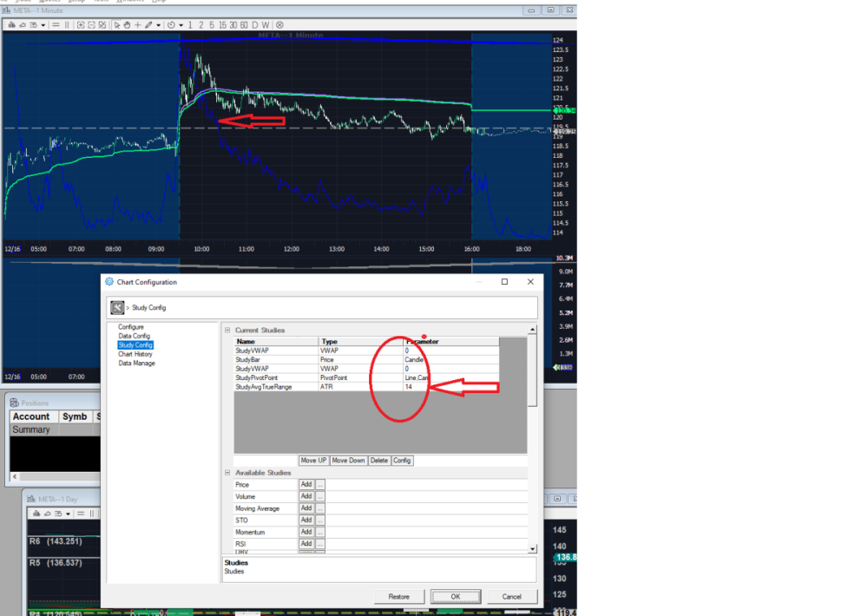Select Chart History in the left tree

point(135,354)
